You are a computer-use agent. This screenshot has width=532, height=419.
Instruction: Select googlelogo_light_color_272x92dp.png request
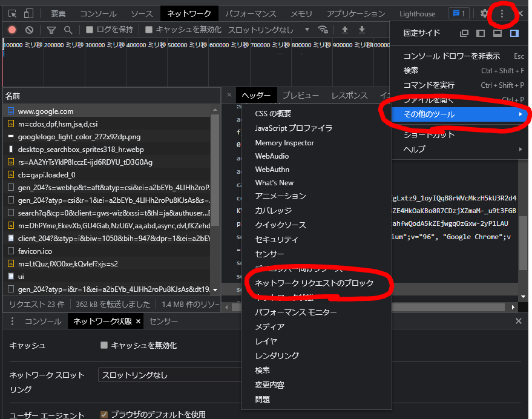(107, 136)
